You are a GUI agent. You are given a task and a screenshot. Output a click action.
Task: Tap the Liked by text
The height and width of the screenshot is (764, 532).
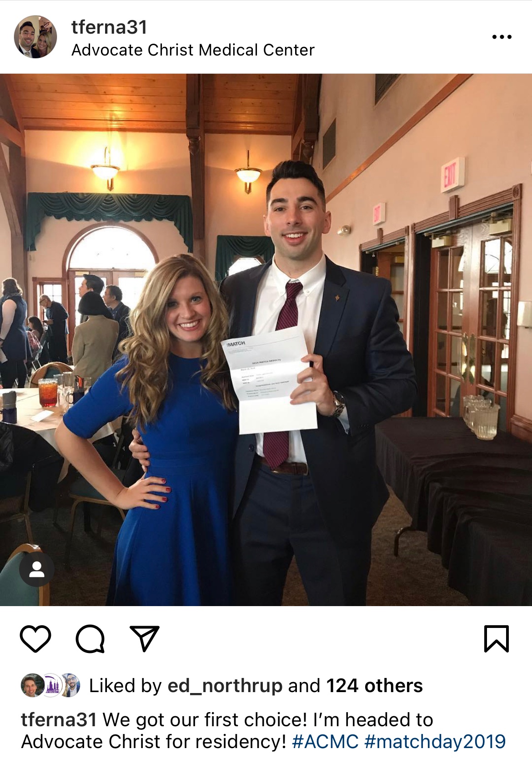[125, 686]
